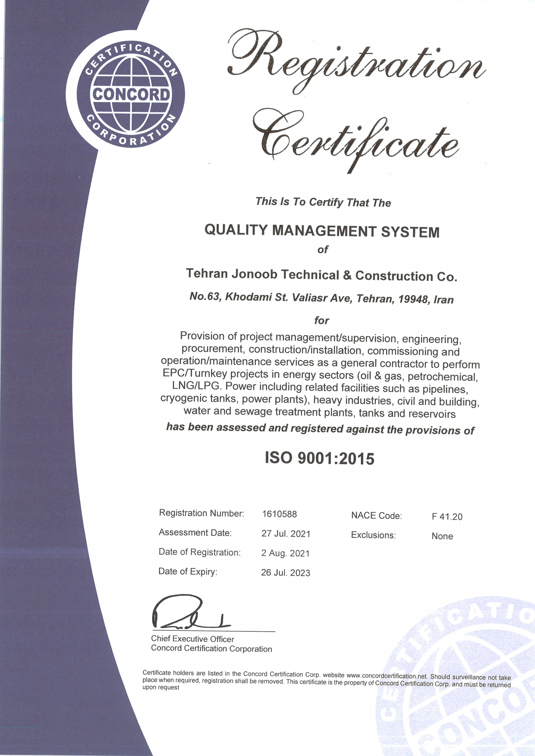Click the 'Chief Executive Officer' title
535x756 pixels.
click(192, 639)
